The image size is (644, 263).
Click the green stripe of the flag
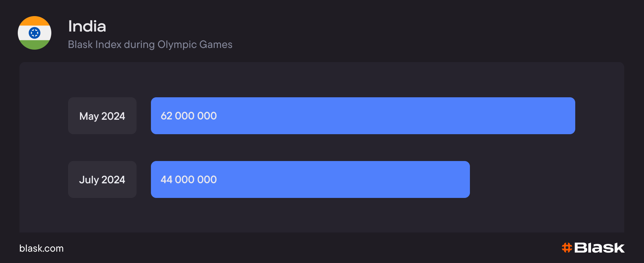(35, 45)
